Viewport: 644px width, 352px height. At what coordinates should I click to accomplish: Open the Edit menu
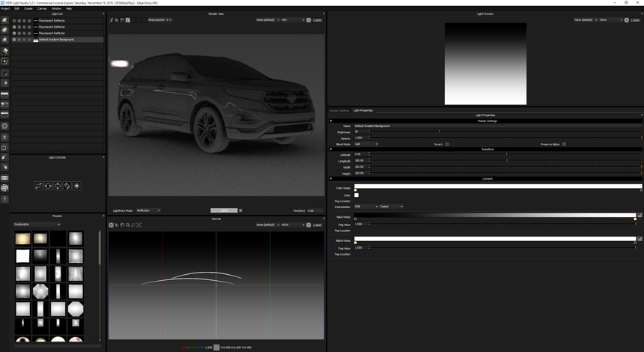click(16, 8)
